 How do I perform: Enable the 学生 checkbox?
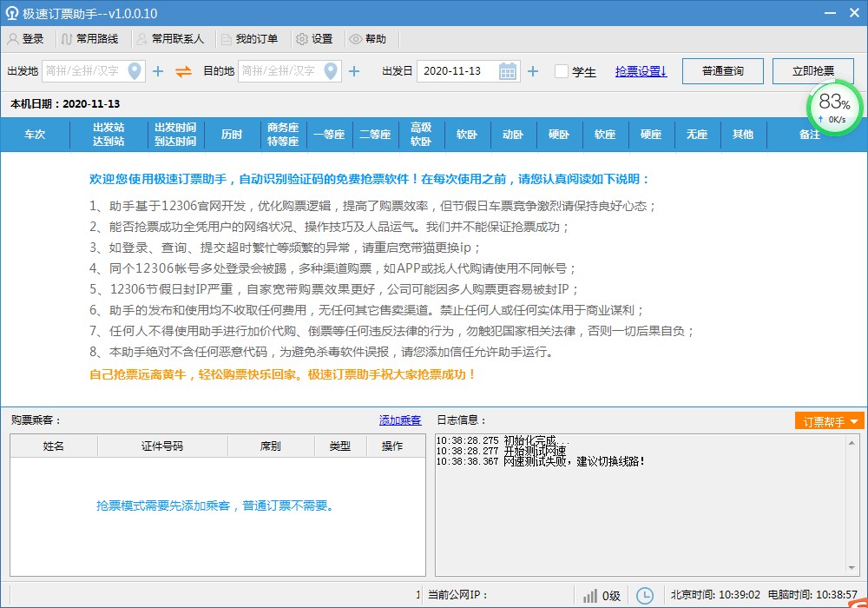[x=562, y=71]
